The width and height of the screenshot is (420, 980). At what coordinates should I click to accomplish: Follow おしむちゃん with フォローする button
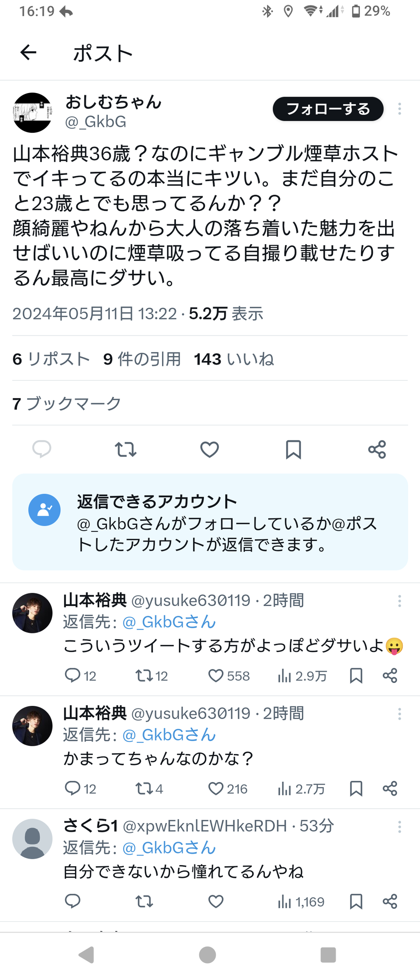click(x=328, y=109)
